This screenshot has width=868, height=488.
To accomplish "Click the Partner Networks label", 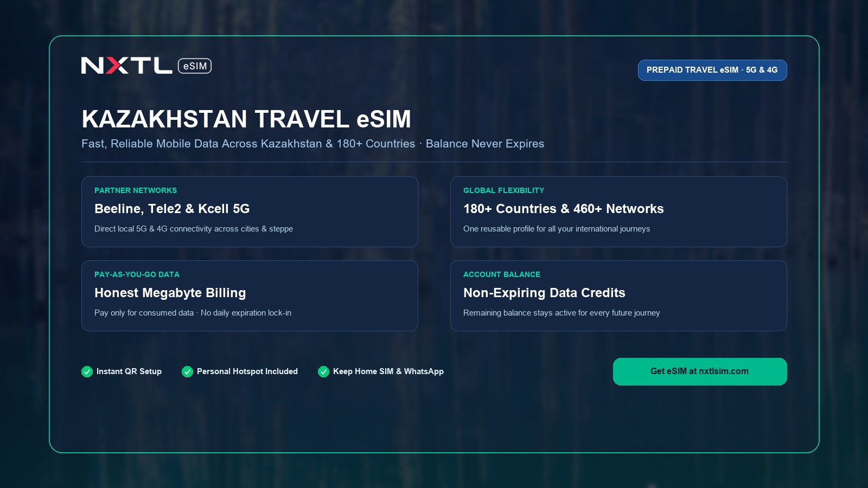I will pos(136,190).
